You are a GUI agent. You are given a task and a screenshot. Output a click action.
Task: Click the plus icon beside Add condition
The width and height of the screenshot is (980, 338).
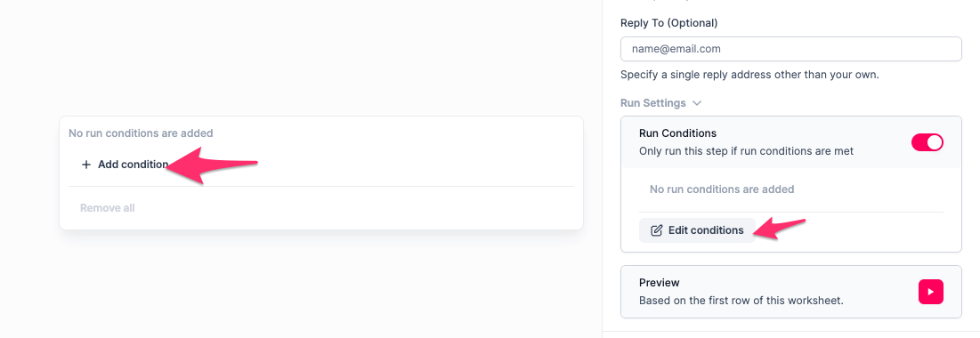tap(86, 165)
